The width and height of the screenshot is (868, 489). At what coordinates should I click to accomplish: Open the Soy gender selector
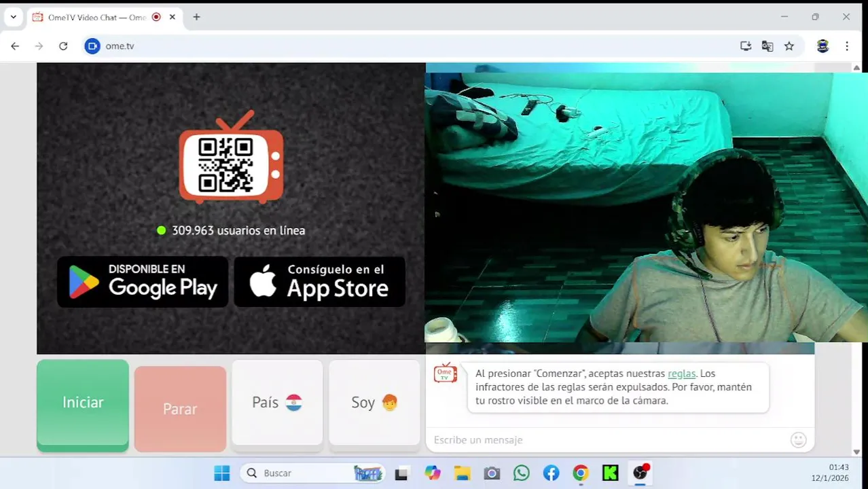[x=374, y=405]
